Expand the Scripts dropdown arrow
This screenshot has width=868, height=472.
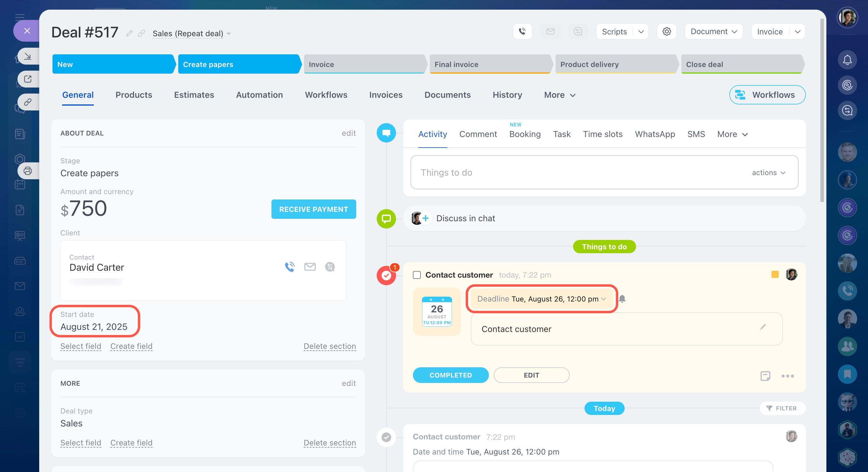click(641, 31)
